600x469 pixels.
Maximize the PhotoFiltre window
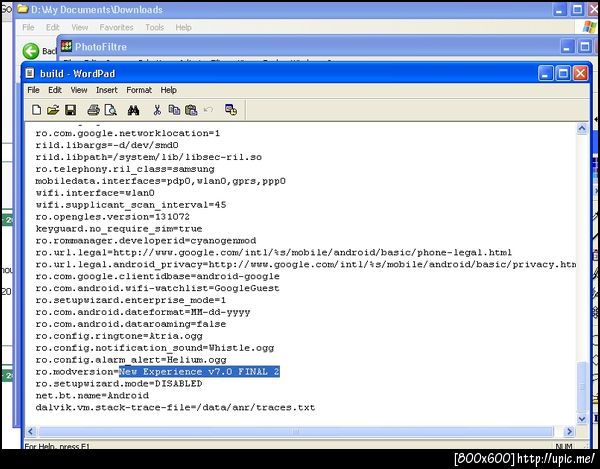tap(585, 47)
